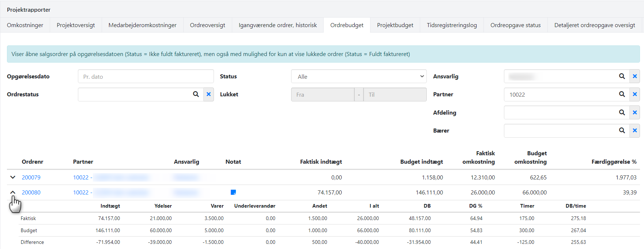Image resolution: width=644 pixels, height=249 pixels.
Task: Clear the Afdeling field
Action: click(x=634, y=112)
